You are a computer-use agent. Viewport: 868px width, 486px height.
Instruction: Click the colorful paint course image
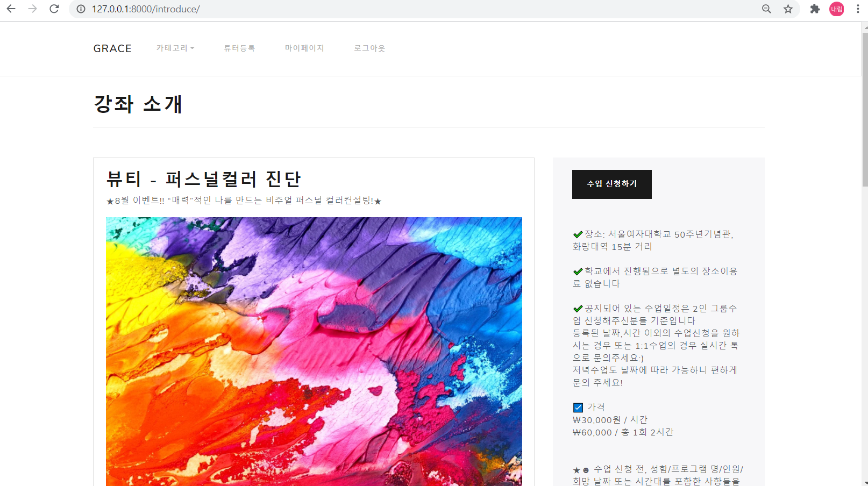tap(314, 349)
